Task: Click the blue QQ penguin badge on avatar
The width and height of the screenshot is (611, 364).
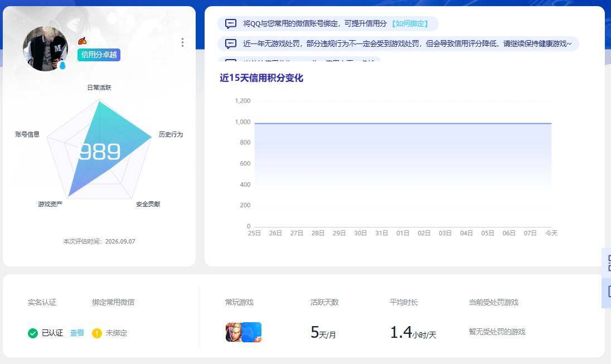Action: click(x=62, y=65)
